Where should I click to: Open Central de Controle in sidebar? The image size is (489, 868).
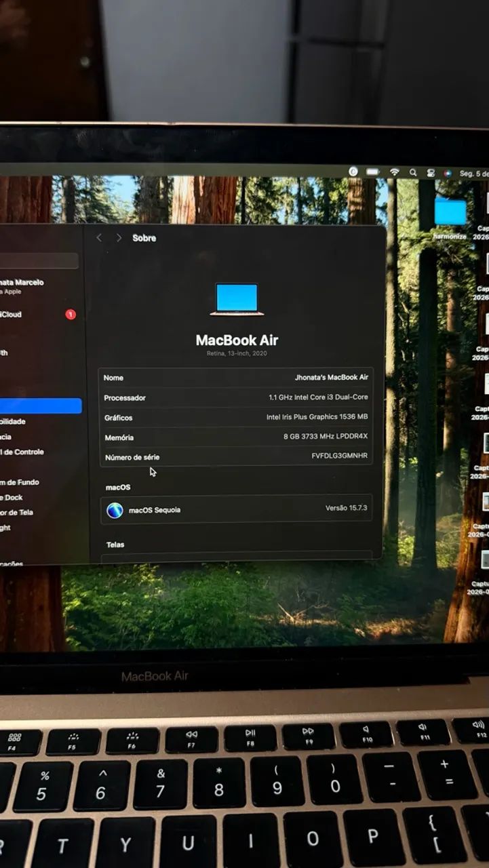[22, 452]
